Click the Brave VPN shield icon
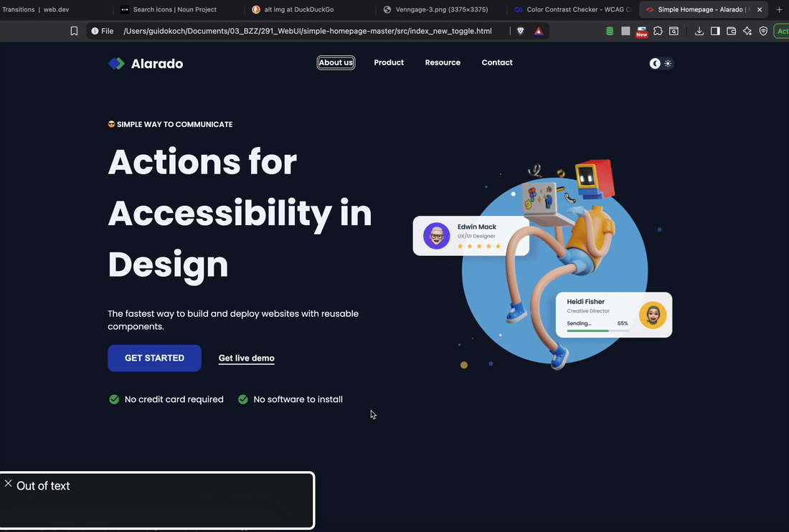The width and height of the screenshot is (789, 532). click(763, 32)
